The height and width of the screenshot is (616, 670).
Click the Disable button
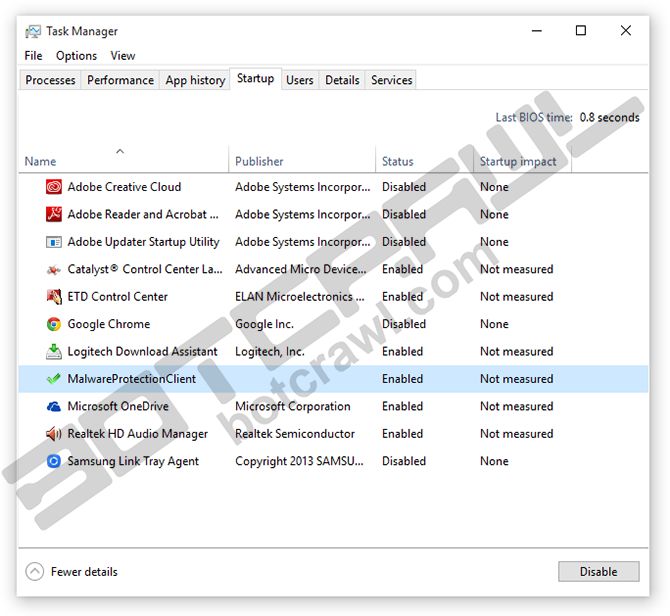tap(599, 572)
